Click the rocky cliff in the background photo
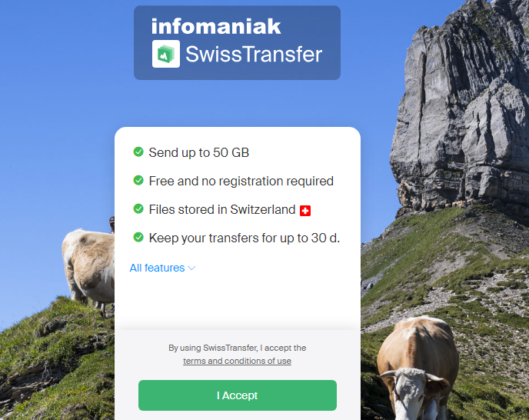This screenshot has height=420, width=529. (461, 105)
